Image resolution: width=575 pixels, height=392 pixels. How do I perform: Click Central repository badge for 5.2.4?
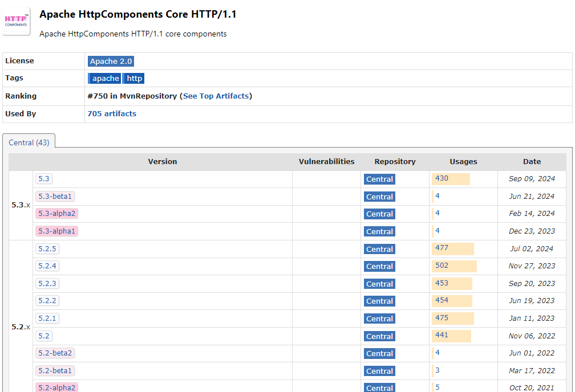point(379,266)
